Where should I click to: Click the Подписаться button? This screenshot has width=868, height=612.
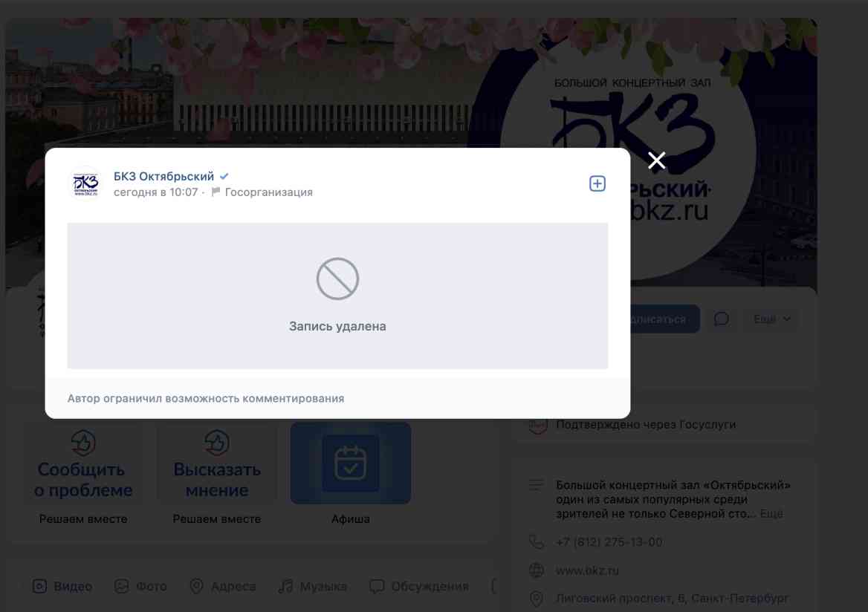pos(664,319)
